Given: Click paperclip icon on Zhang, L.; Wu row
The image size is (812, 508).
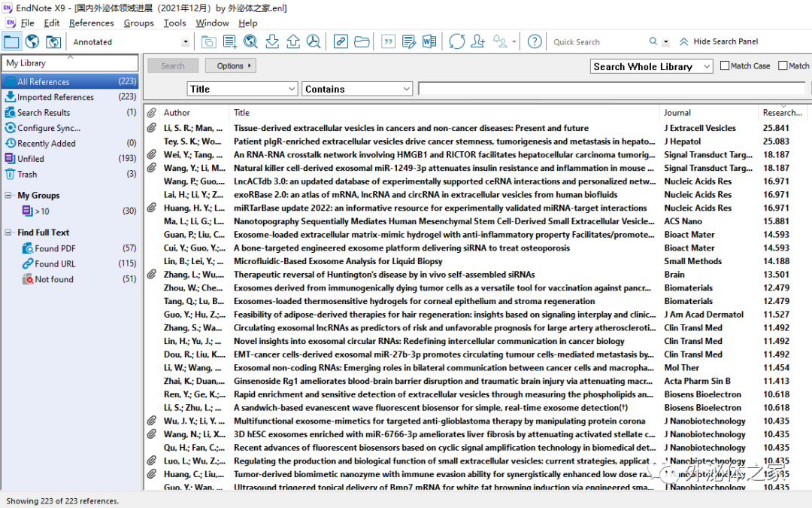Looking at the screenshot, I should [x=151, y=274].
